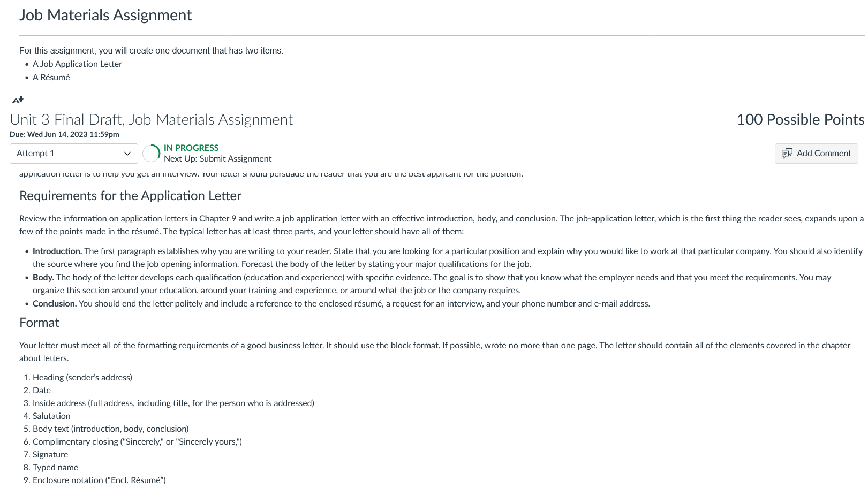Open the Attempt 1 dropdown

point(74,154)
